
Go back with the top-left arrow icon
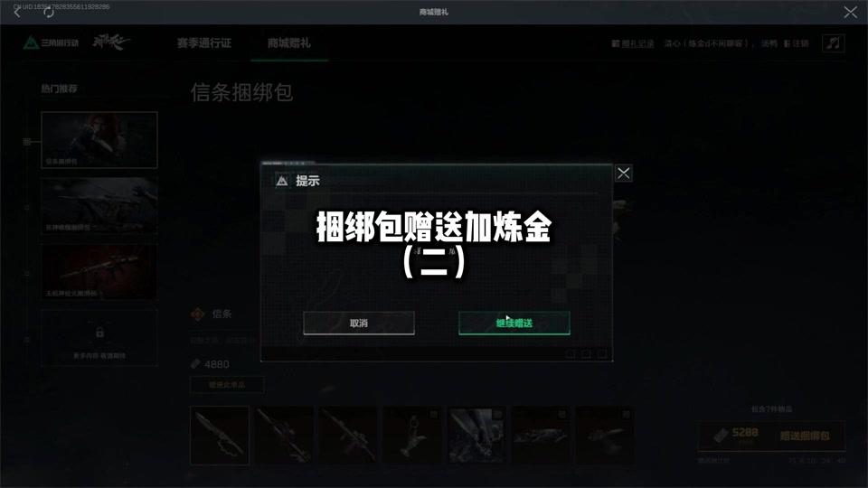17,12
